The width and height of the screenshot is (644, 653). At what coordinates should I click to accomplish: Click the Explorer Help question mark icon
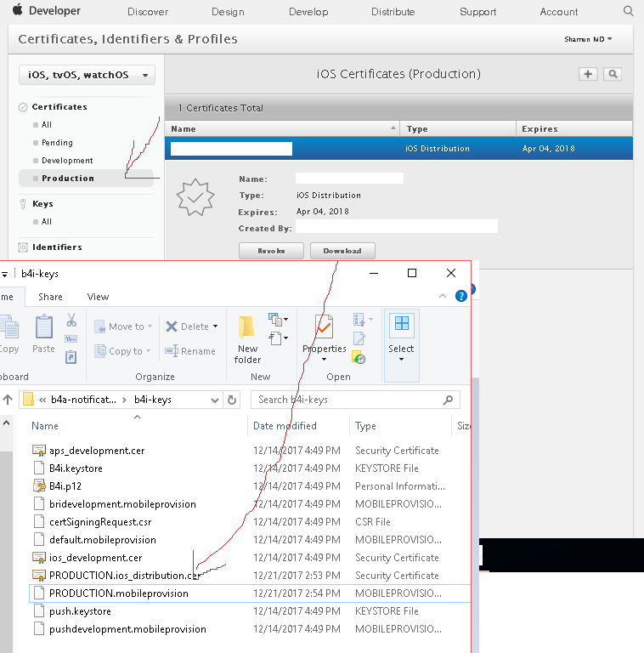pos(461,296)
